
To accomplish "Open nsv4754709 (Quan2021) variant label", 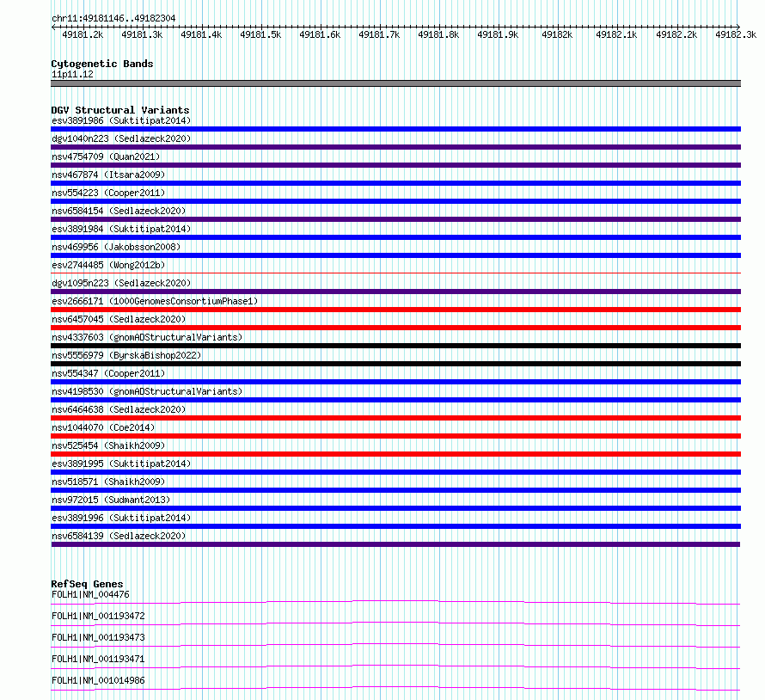I will click(x=106, y=157).
